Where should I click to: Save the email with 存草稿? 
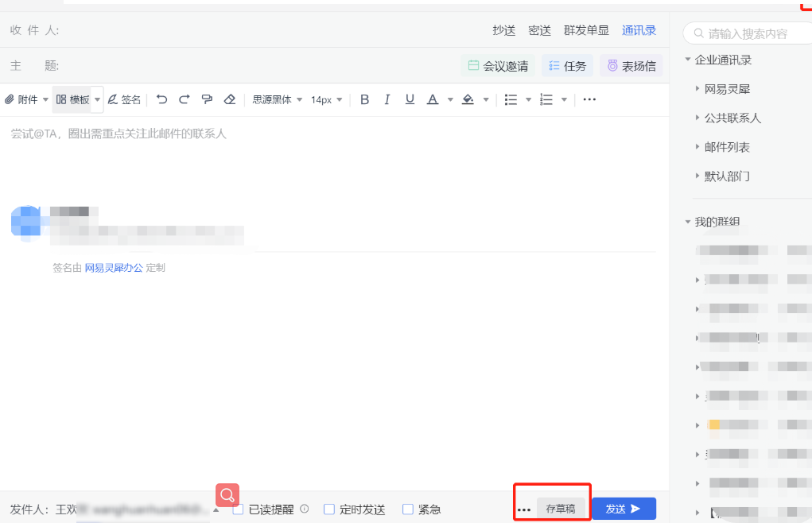click(x=561, y=509)
